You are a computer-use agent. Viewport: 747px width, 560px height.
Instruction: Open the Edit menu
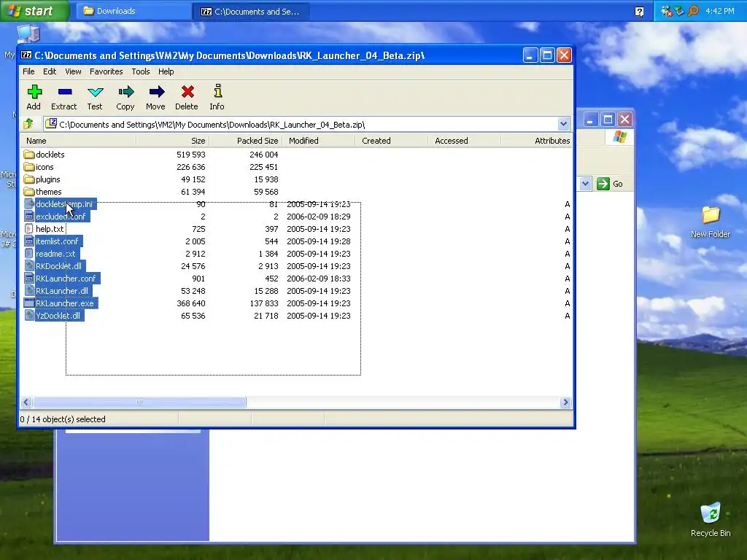pyautogui.click(x=50, y=71)
